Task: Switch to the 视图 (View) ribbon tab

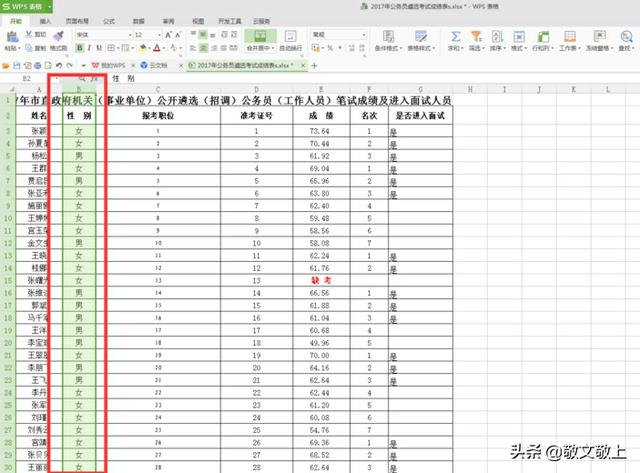Action: pos(198,21)
